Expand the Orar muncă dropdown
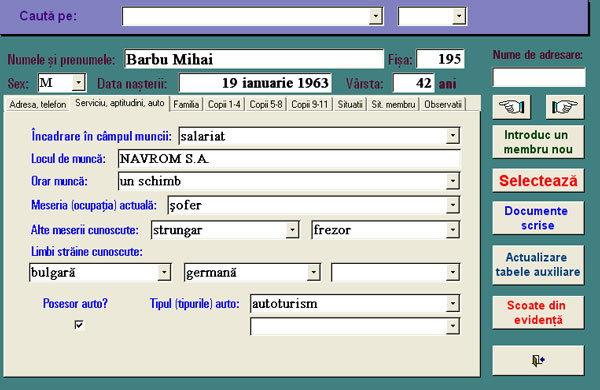 pos(453,181)
